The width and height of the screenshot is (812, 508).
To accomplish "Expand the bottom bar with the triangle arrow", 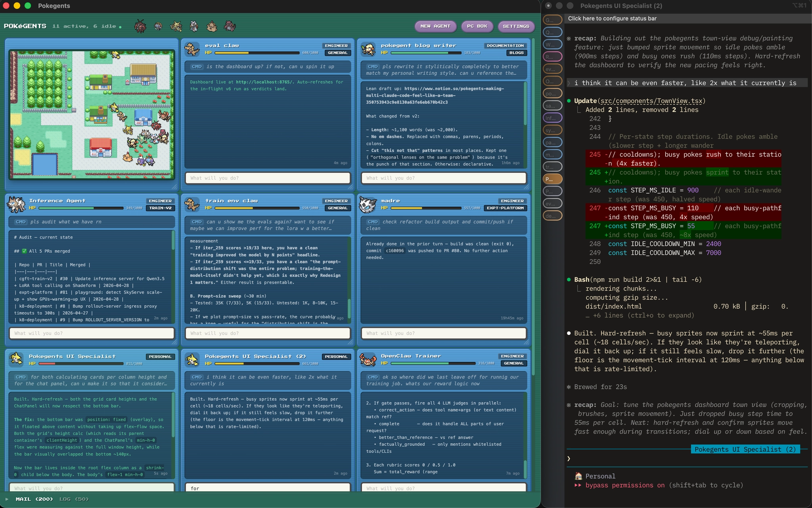I will pos(7,499).
